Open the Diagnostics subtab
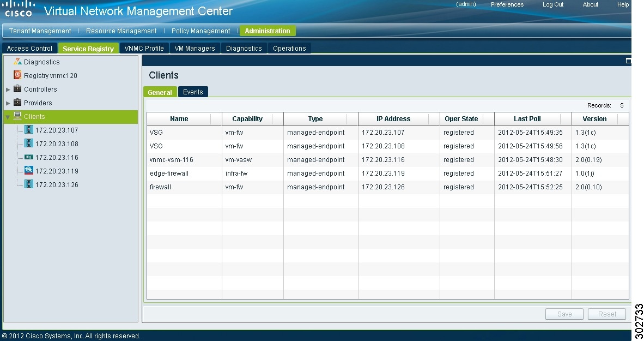644x341 pixels. (244, 48)
